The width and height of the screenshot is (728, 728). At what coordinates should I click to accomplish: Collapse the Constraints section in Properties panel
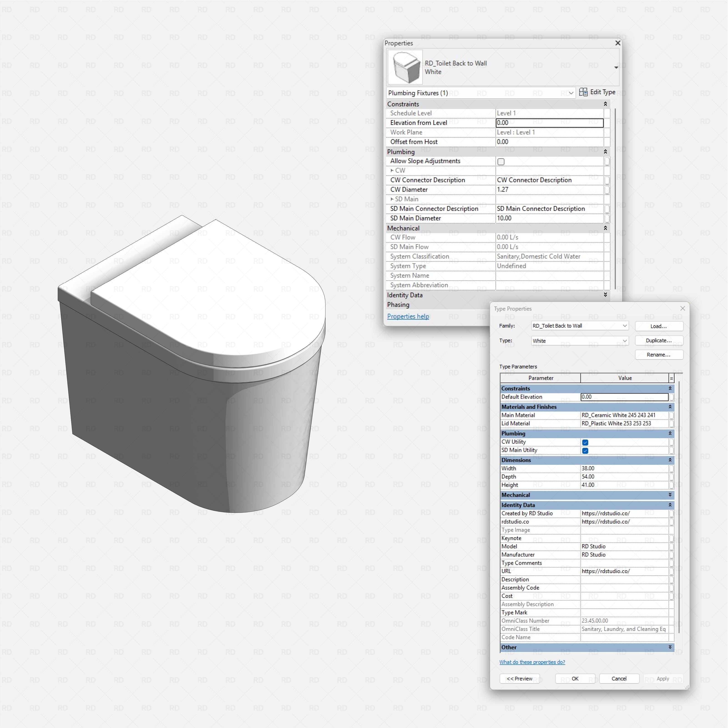[605, 104]
